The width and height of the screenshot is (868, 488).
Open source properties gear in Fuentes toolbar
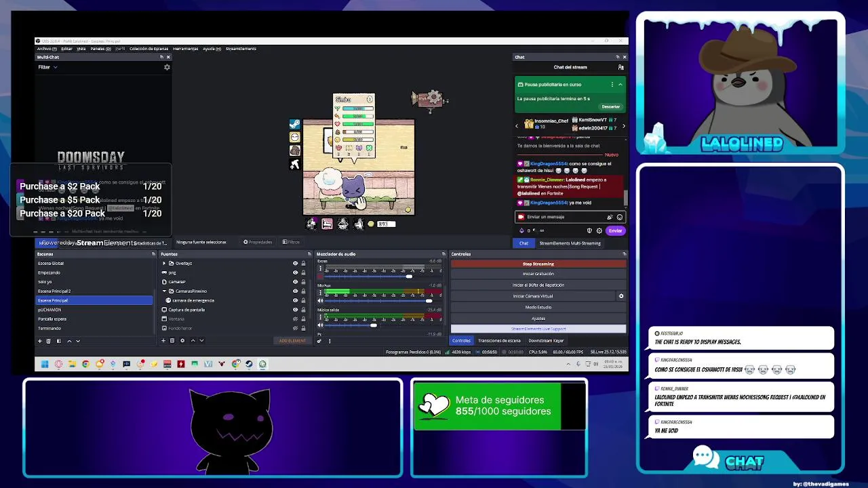click(x=182, y=341)
